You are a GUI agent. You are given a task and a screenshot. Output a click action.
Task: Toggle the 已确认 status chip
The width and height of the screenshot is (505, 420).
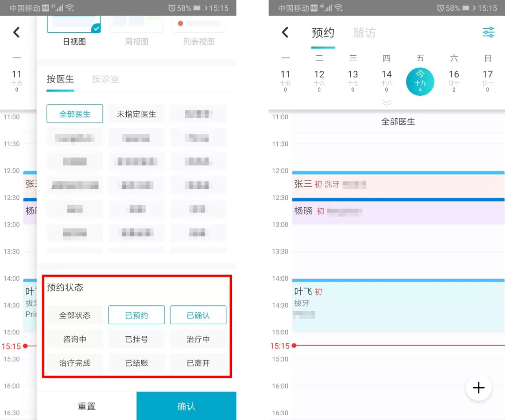pyautogui.click(x=198, y=315)
